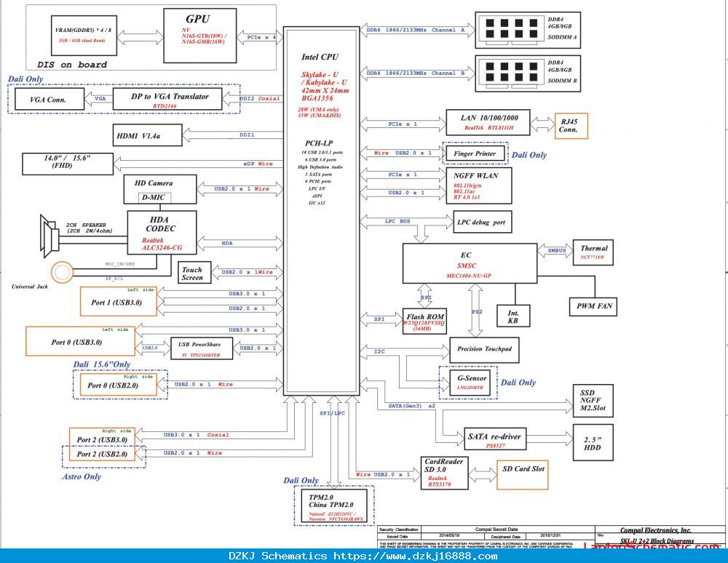Click the EC SMSC MEC1404 block

[470, 263]
